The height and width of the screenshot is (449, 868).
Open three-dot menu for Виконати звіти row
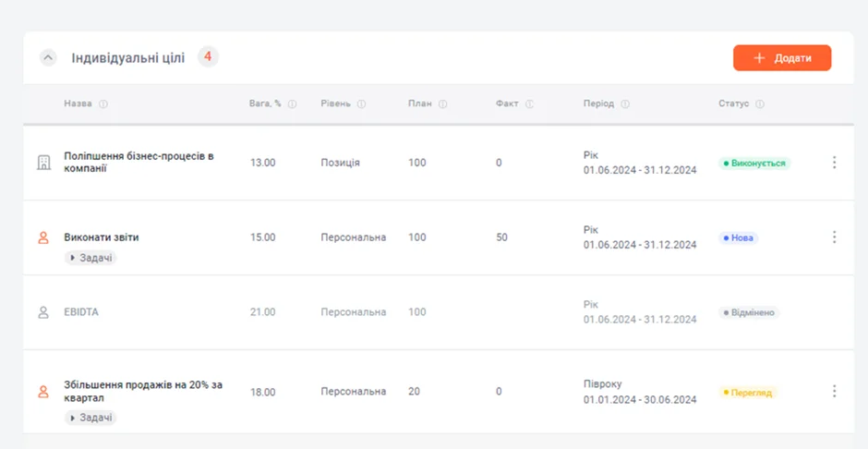(x=834, y=237)
